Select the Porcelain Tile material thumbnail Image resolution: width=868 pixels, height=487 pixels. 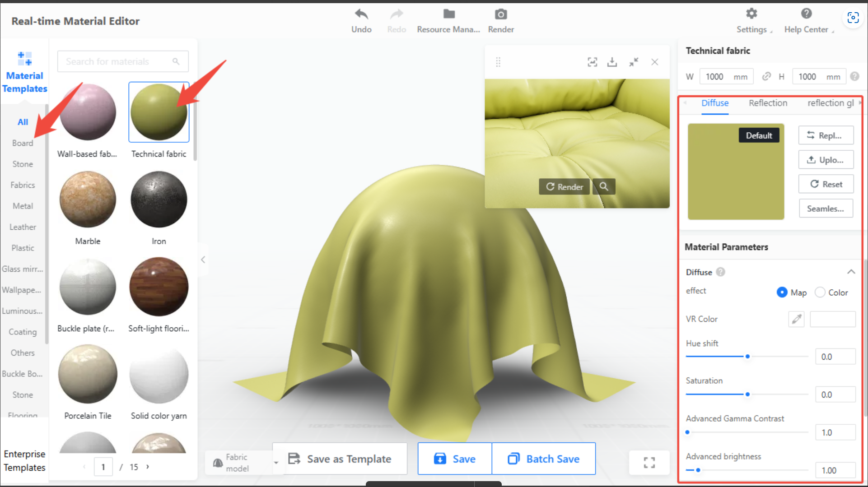pos(88,374)
